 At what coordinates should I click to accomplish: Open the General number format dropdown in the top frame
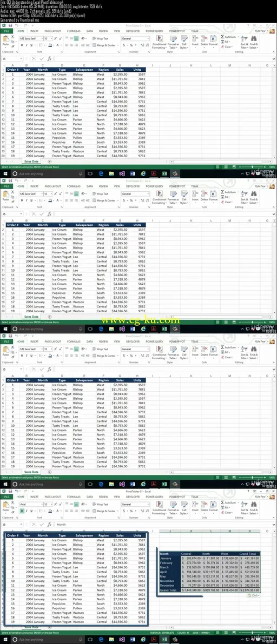[x=148, y=38]
